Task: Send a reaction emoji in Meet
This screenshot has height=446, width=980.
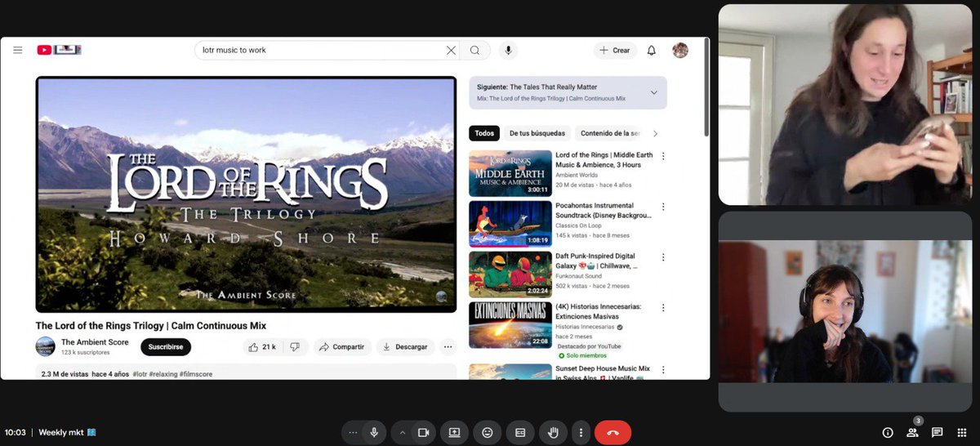Action: pyautogui.click(x=488, y=432)
